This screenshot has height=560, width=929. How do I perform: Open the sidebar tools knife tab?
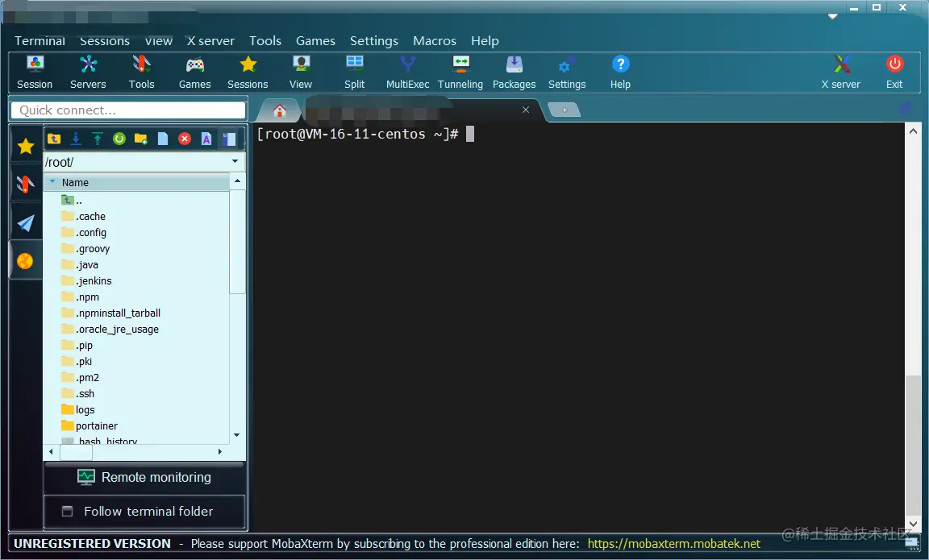pyautogui.click(x=26, y=184)
